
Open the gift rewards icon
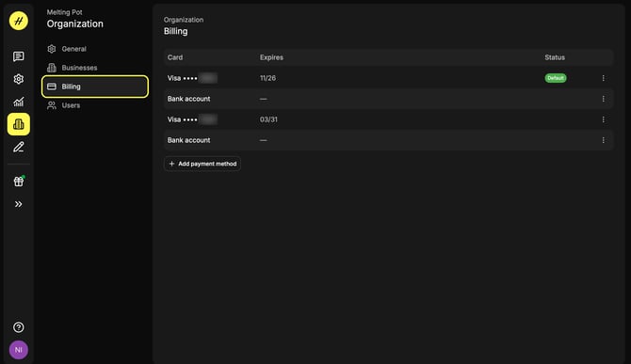(x=19, y=182)
